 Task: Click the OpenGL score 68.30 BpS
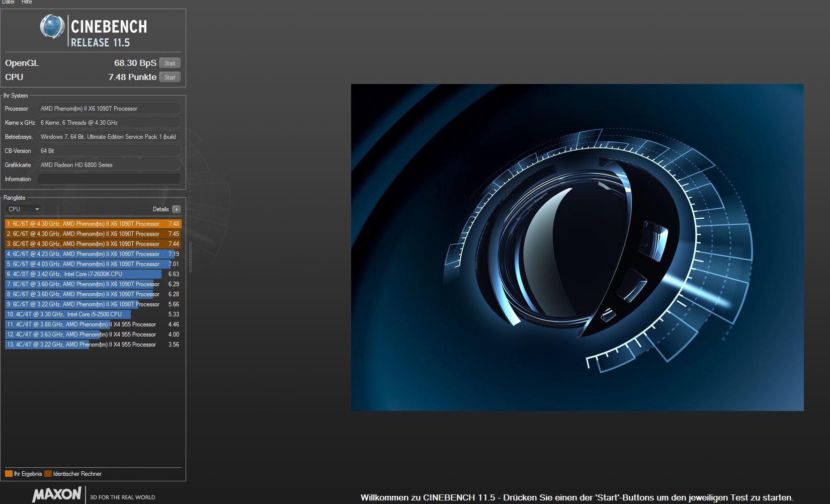(x=135, y=63)
